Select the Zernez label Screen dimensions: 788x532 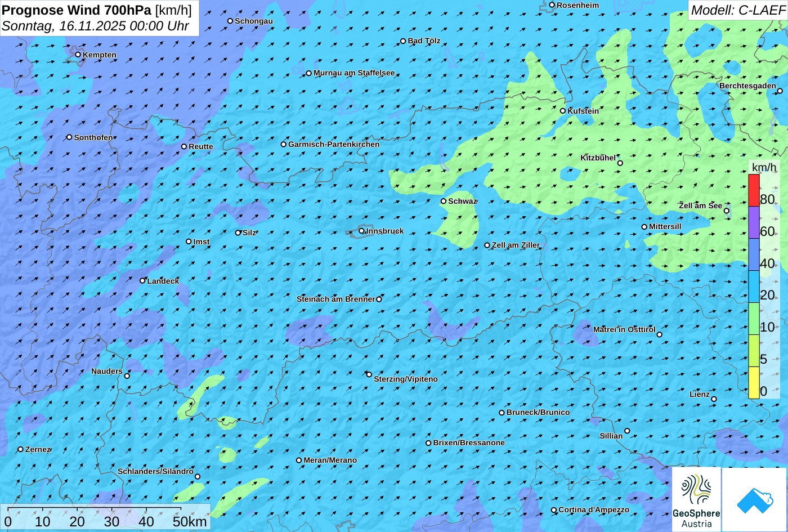point(38,449)
